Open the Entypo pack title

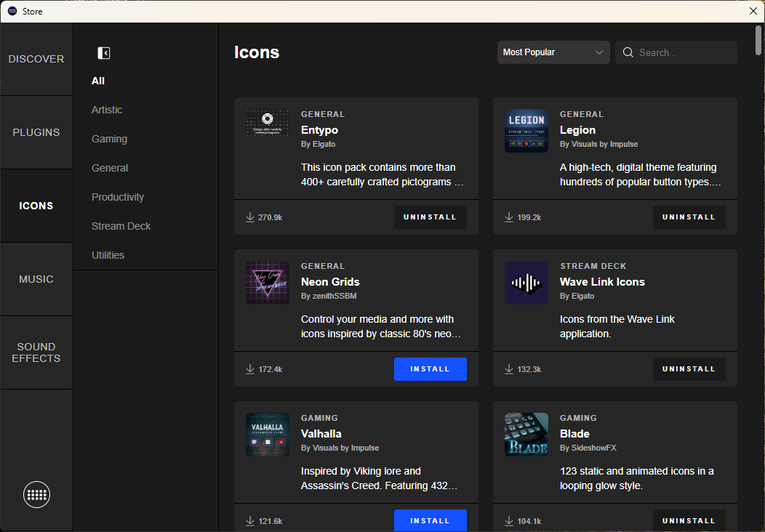coord(319,130)
